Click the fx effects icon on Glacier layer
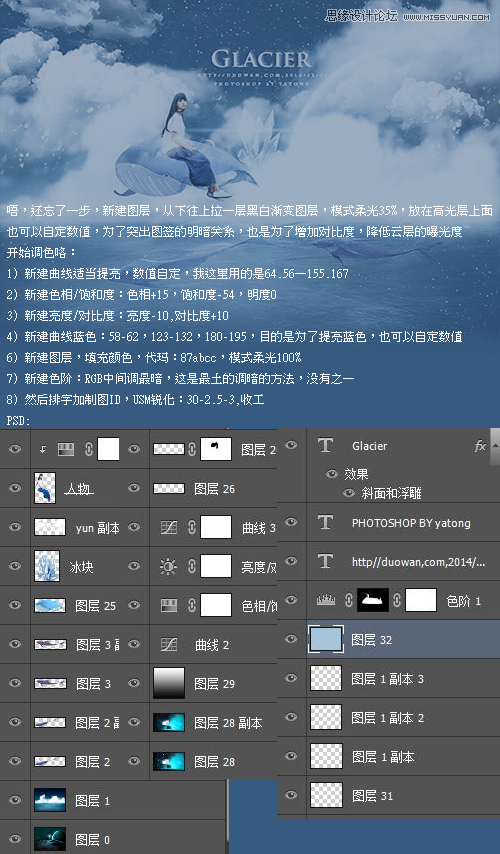The image size is (500, 854). click(x=480, y=446)
